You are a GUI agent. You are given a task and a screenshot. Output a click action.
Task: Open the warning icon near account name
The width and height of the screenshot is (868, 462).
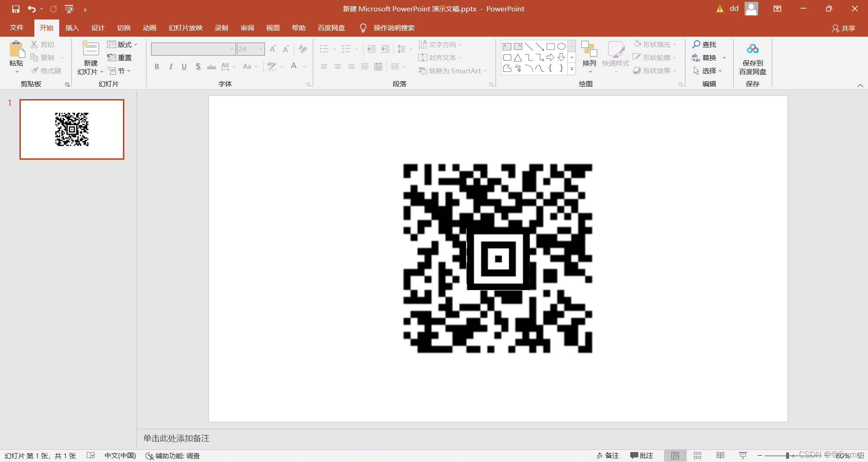tap(720, 9)
